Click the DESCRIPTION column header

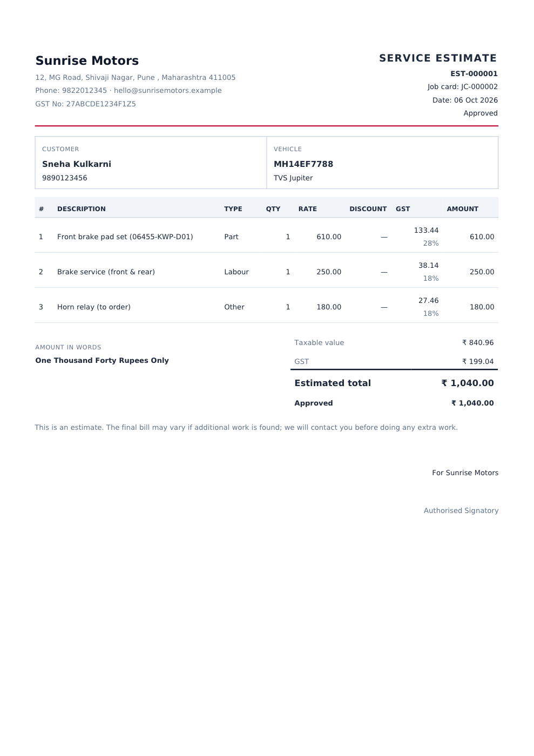[82, 208]
